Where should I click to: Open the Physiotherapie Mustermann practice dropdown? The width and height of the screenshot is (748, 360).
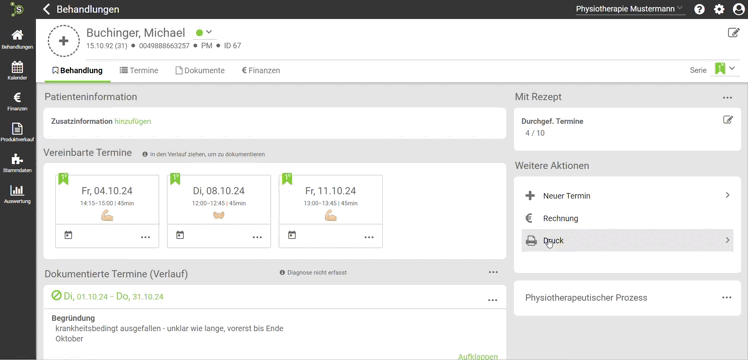pyautogui.click(x=630, y=9)
